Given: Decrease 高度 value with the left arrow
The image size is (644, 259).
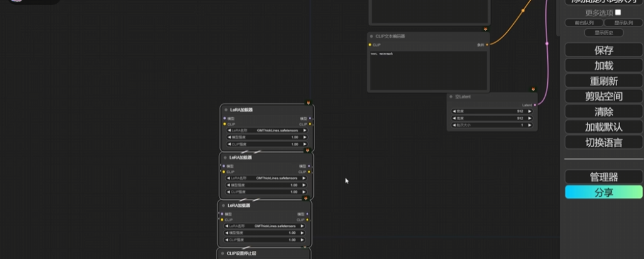Looking at the screenshot, I should click(454, 118).
